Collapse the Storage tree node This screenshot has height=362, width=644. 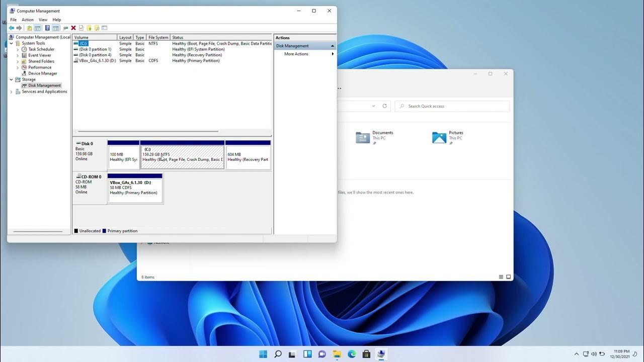[12, 79]
